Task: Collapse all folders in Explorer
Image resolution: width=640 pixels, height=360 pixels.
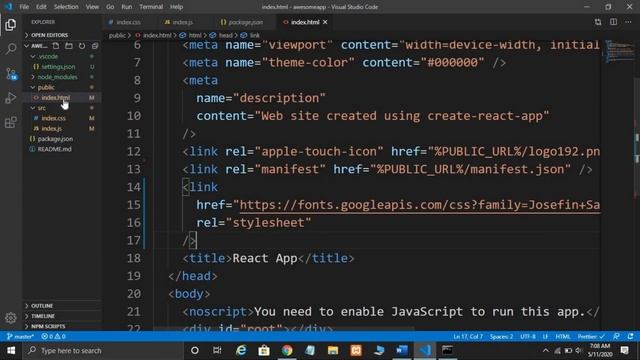Action: click(x=95, y=46)
